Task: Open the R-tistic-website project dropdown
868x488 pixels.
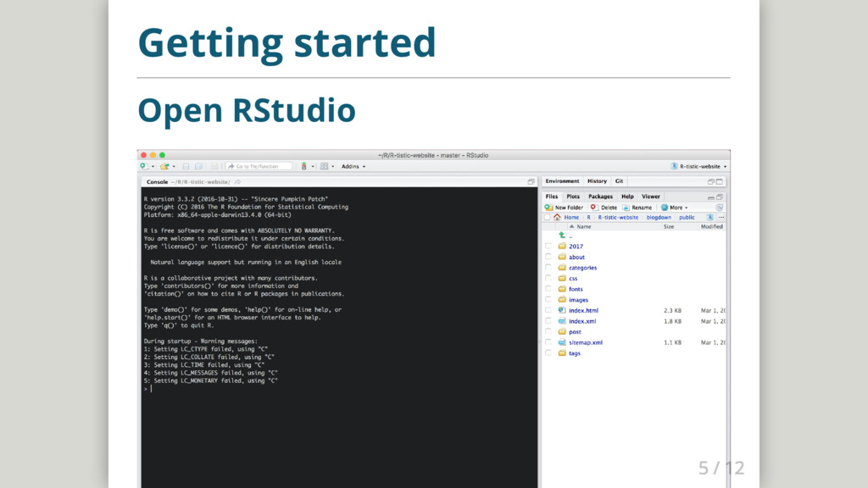Action: point(699,167)
